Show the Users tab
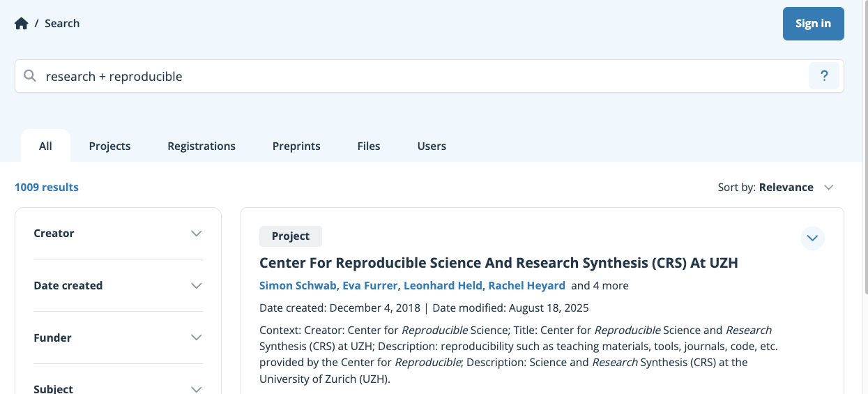The height and width of the screenshot is (394, 868). pyautogui.click(x=432, y=146)
